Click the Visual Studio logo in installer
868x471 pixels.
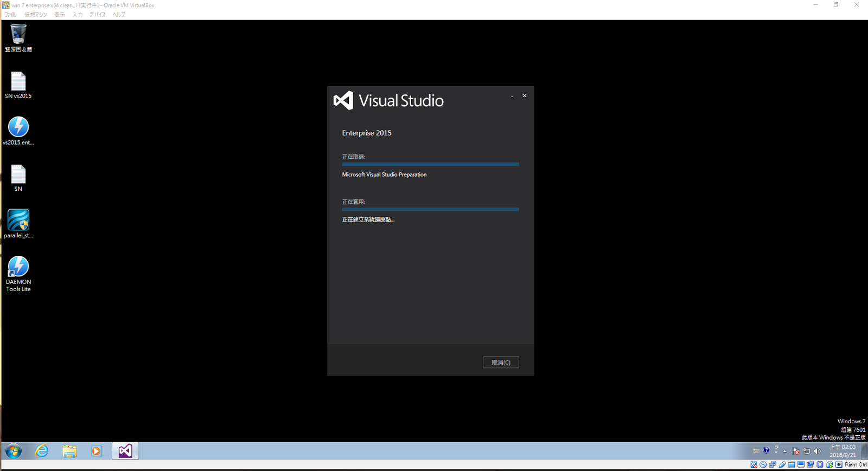(x=343, y=100)
